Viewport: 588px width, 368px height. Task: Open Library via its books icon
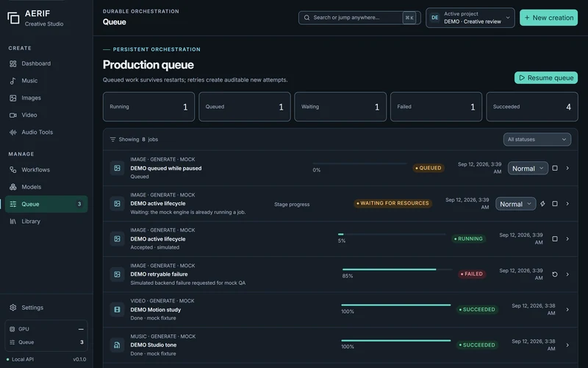(x=12, y=222)
